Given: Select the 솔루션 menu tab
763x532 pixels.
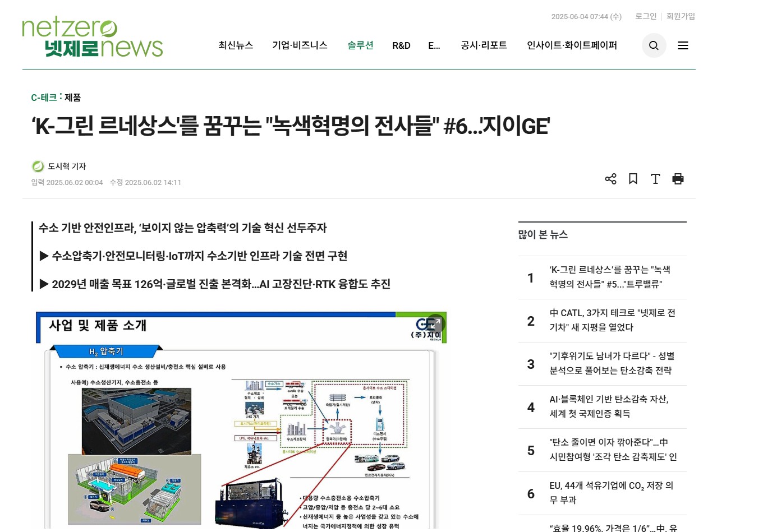Looking at the screenshot, I should tap(360, 45).
